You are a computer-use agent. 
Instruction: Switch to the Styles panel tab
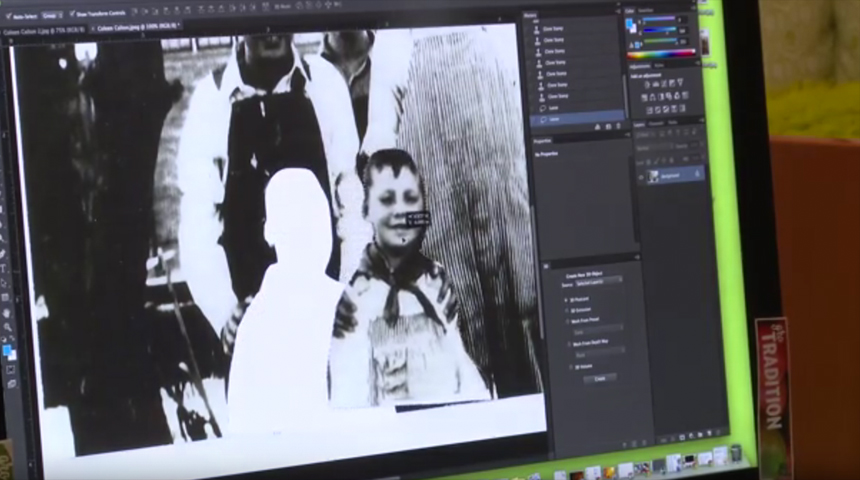point(659,66)
